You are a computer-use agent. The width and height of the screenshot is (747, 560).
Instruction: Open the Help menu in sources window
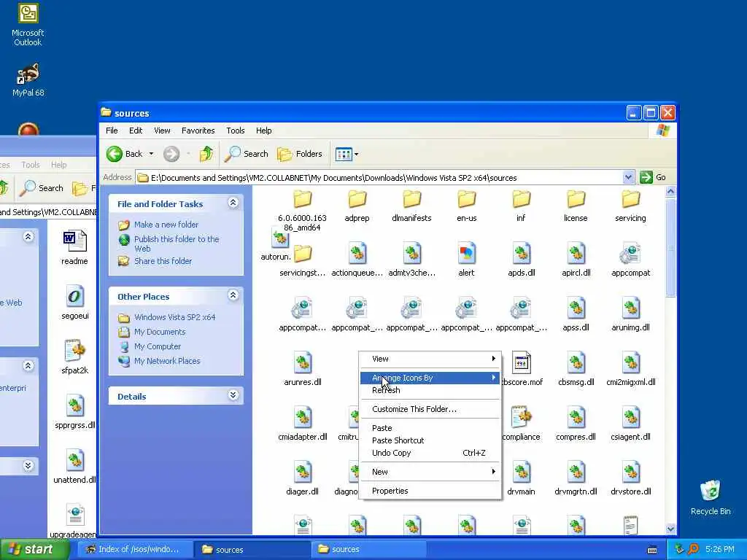coord(263,131)
